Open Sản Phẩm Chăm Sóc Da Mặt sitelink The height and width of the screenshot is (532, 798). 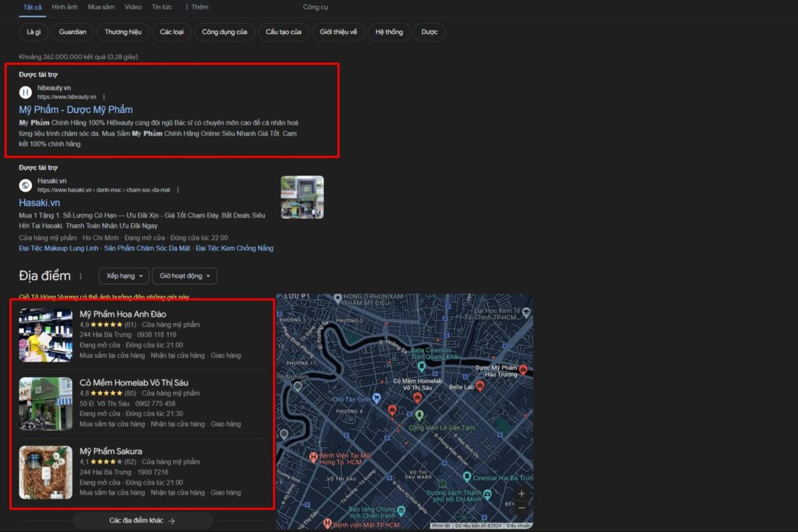[x=147, y=248]
